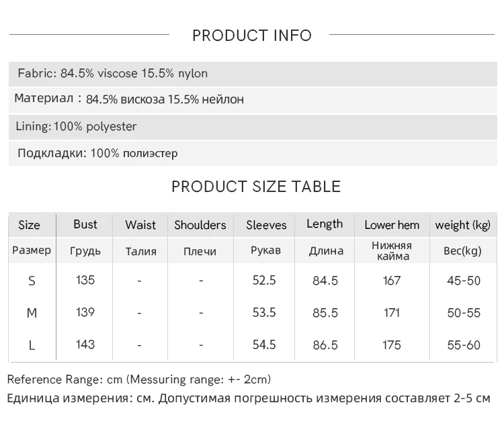Select the size S row label
The height and width of the screenshot is (423, 504).
click(x=32, y=281)
